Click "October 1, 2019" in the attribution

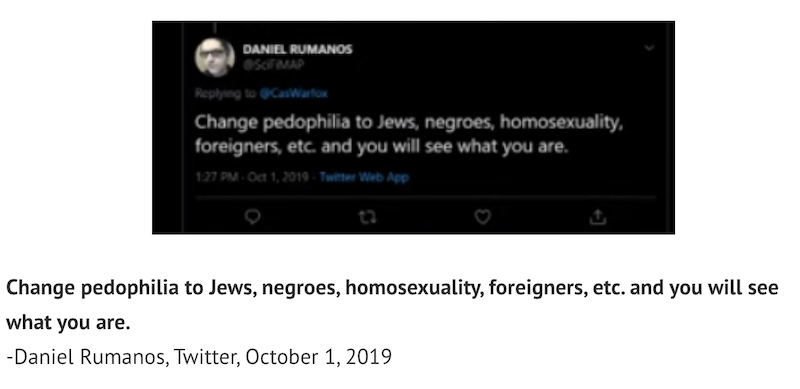(x=318, y=356)
